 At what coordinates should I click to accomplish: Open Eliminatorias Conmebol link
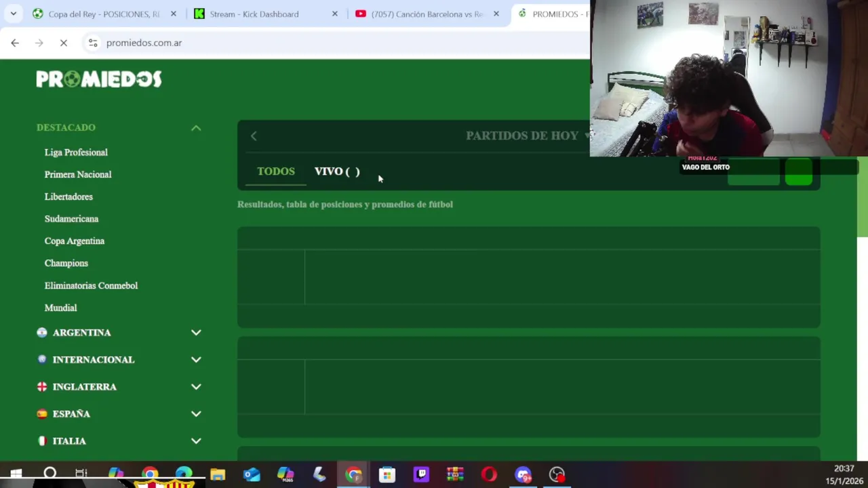[x=91, y=285]
